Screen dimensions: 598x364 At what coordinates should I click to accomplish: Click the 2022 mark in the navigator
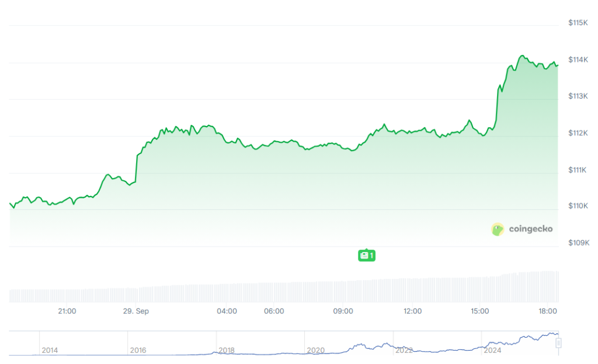click(404, 351)
